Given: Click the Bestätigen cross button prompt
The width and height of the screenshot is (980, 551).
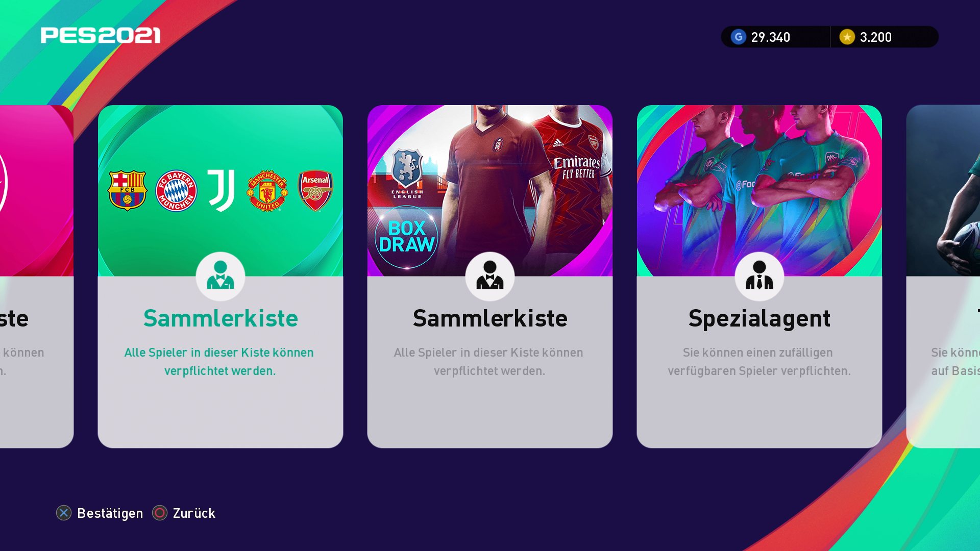Looking at the screenshot, I should [x=100, y=513].
